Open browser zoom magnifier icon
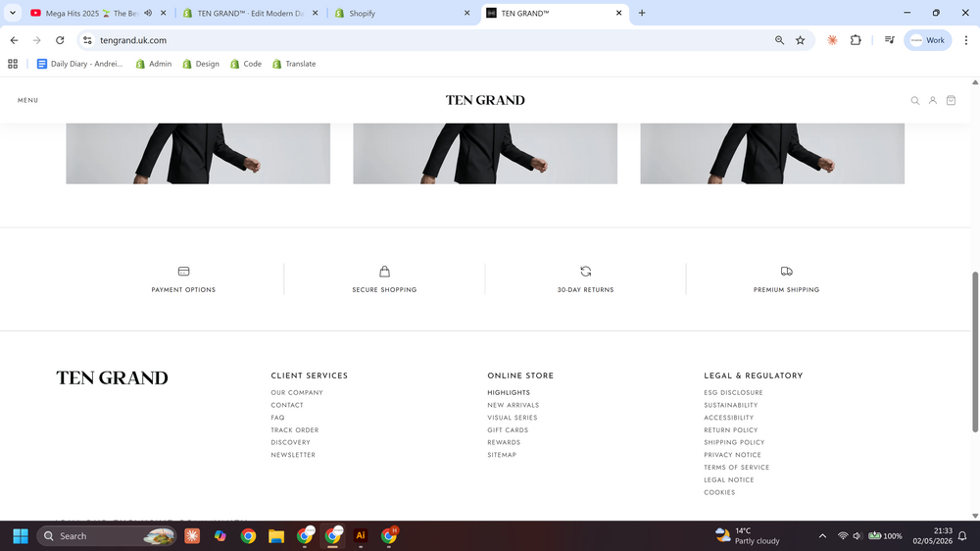The width and height of the screenshot is (980, 551). tap(779, 40)
